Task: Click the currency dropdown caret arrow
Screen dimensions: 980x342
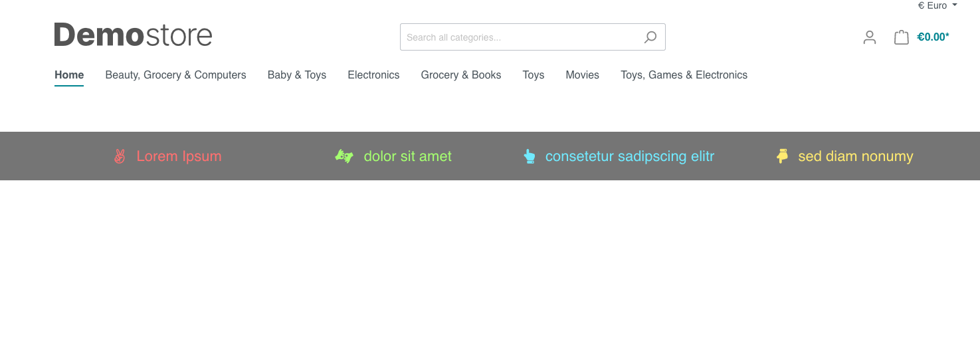Action: [x=955, y=5]
